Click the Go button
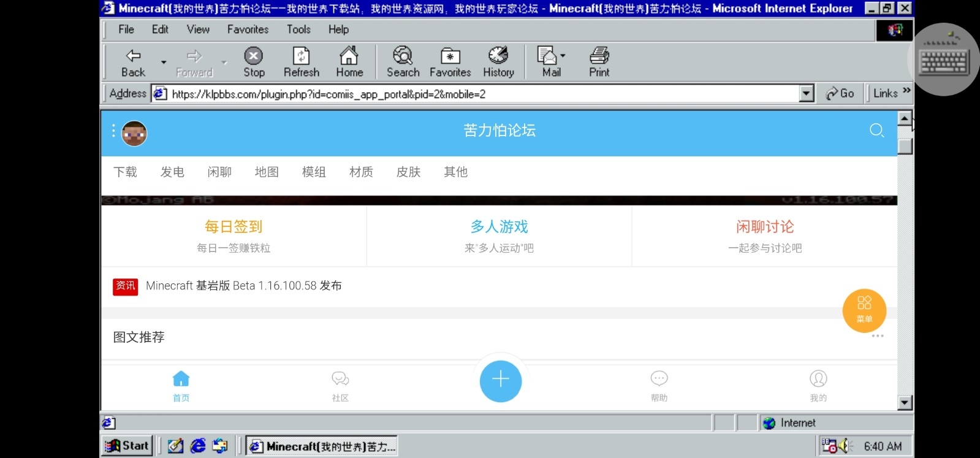Screen dimensions: 980x458 (840, 94)
